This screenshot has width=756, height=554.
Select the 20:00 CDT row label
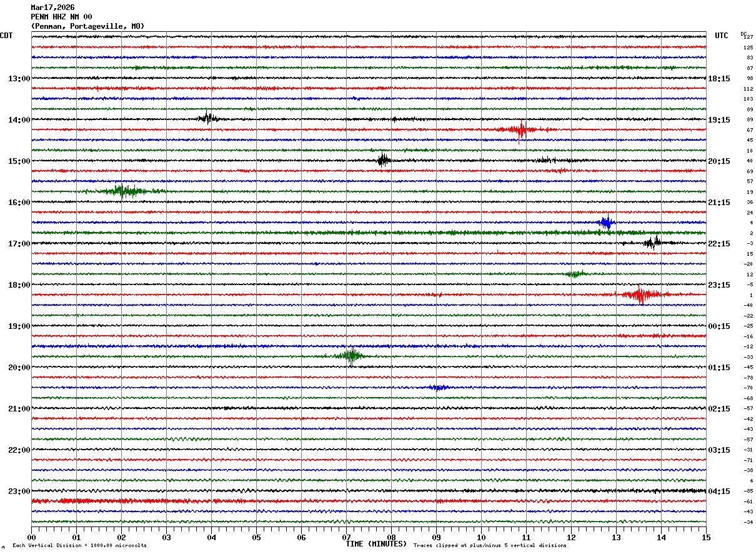(19, 368)
